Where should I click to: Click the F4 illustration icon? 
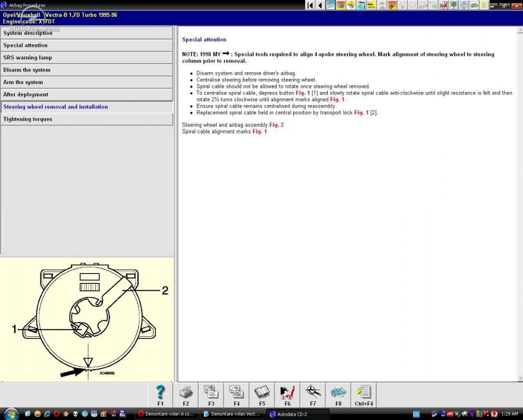click(x=236, y=395)
